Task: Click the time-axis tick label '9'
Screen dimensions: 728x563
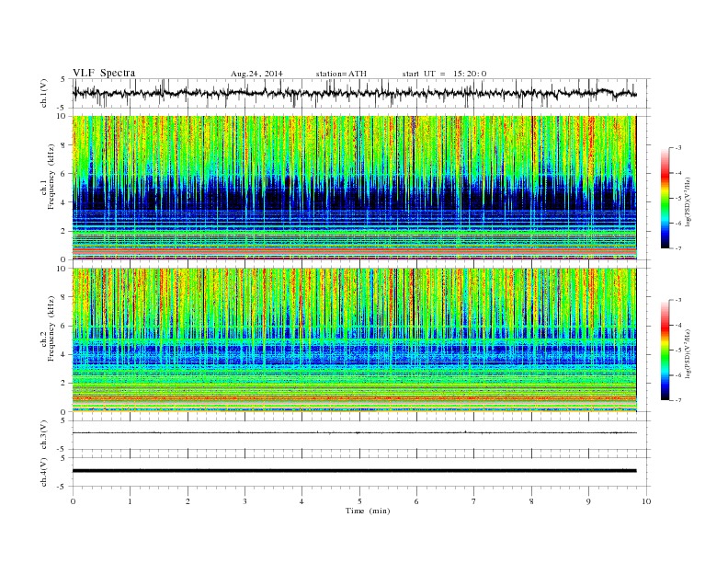Action: [x=588, y=501]
